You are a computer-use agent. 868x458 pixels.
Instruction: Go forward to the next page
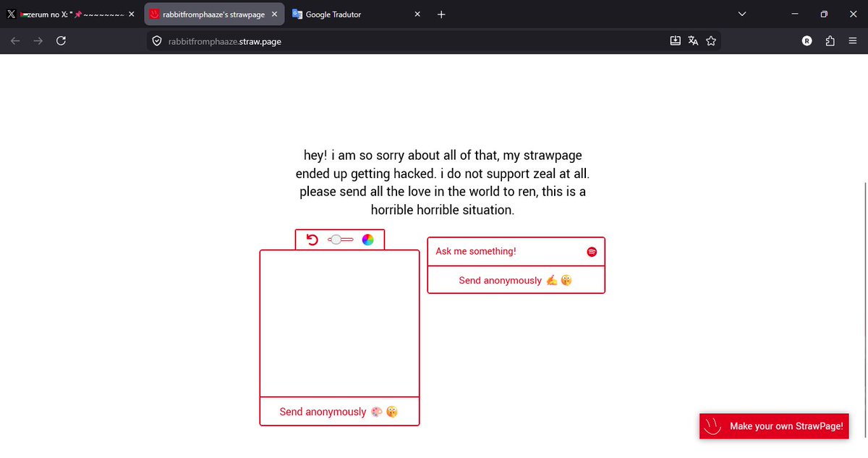pos(38,41)
